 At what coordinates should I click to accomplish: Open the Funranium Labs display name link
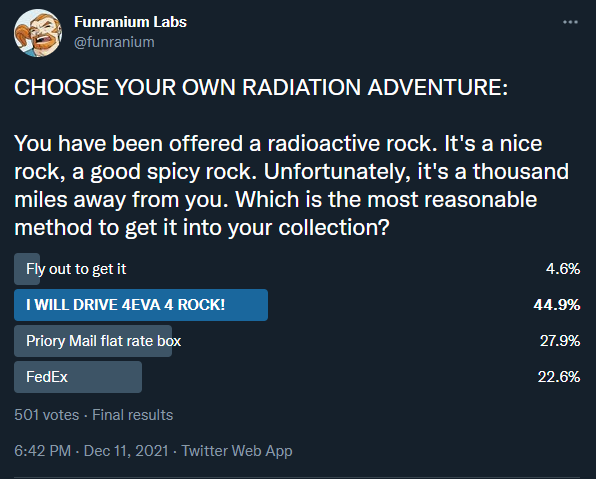pos(130,22)
